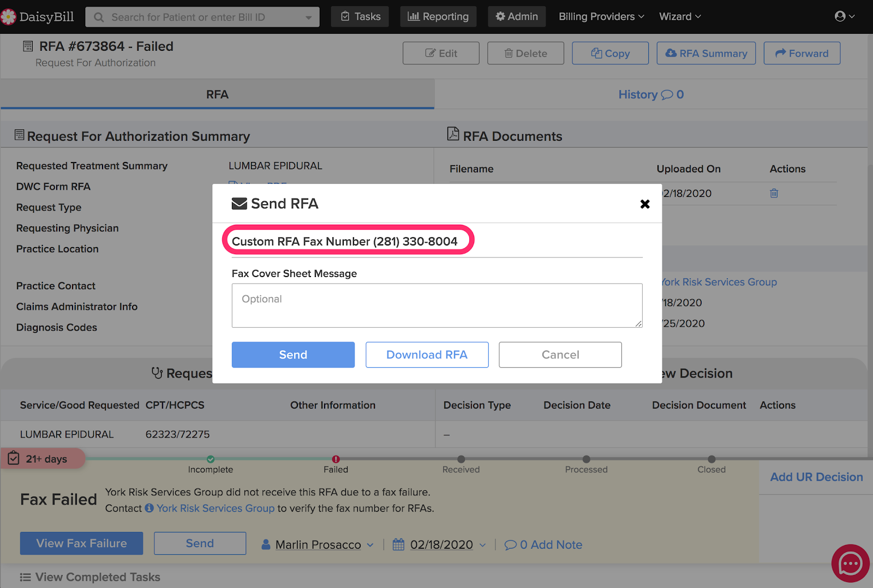Click Send in the Send RFA dialog
The width and height of the screenshot is (873, 588).
tap(293, 355)
